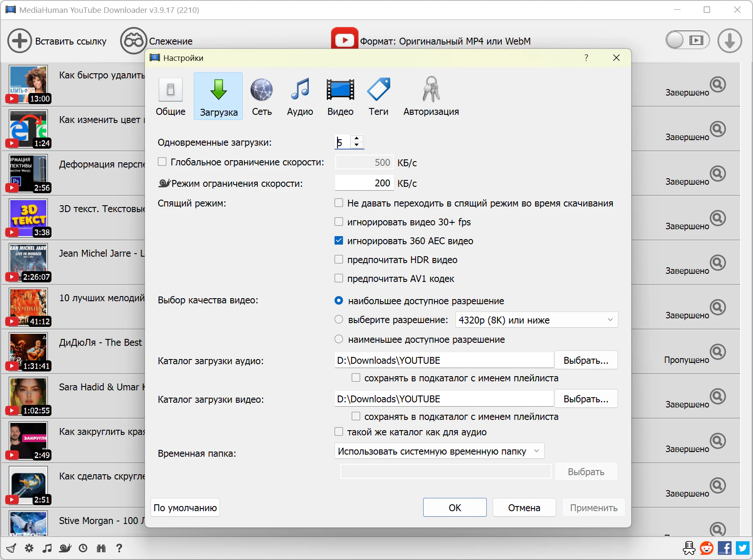
Task: Close the Настройки dialog
Action: pos(616,58)
